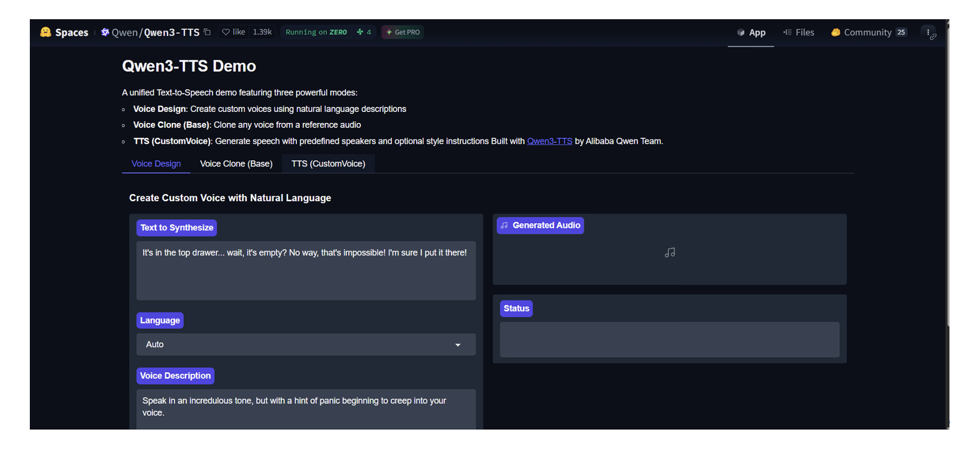The height and width of the screenshot is (451, 980).
Task: Click the Get PRO button
Action: click(x=403, y=32)
